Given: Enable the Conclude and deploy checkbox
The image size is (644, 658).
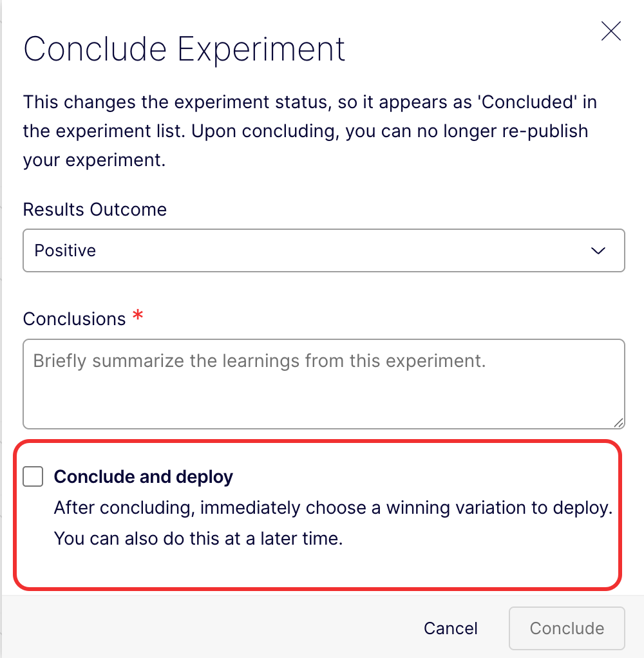Looking at the screenshot, I should (x=33, y=477).
